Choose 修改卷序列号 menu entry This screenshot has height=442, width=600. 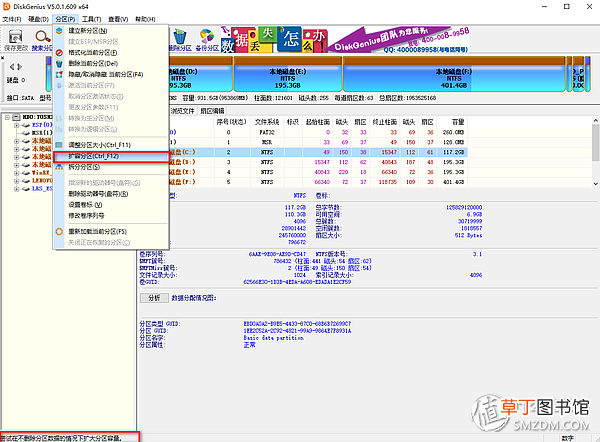111,216
